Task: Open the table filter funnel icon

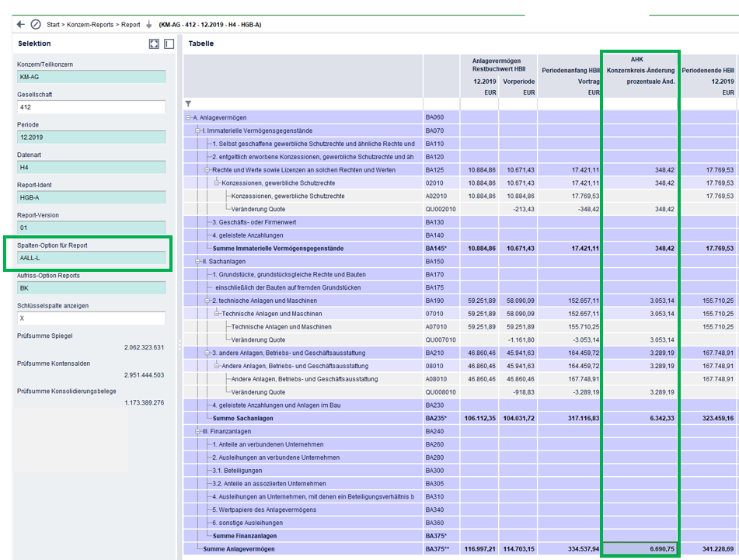Action: tap(188, 103)
